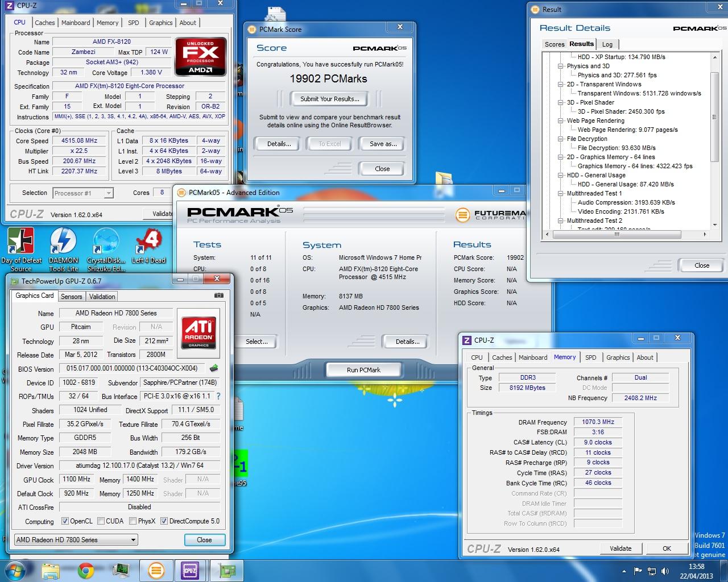This screenshot has height=582, width=728.
Task: Show hidden tray icons arrow
Action: coord(624,571)
